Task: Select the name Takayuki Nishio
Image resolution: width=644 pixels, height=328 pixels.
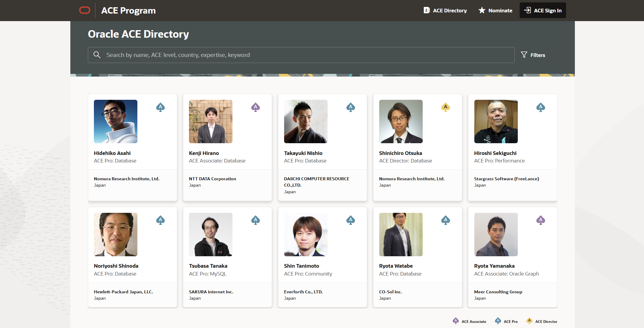Action: (x=303, y=153)
